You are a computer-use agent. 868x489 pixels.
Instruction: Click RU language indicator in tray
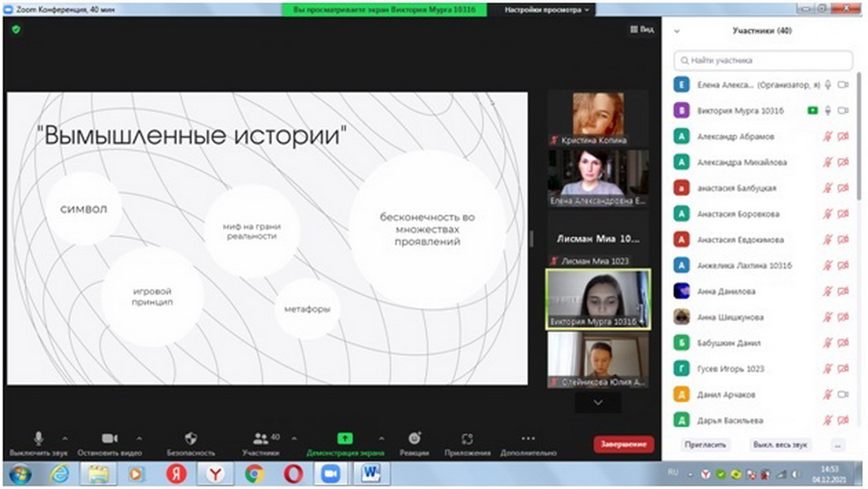[x=674, y=474]
